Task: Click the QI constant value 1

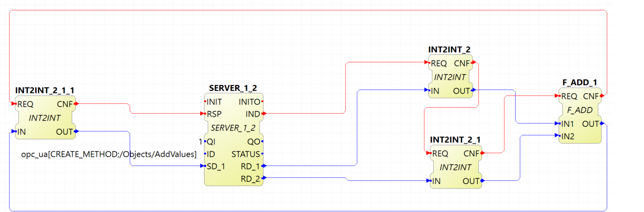Action: point(200,142)
